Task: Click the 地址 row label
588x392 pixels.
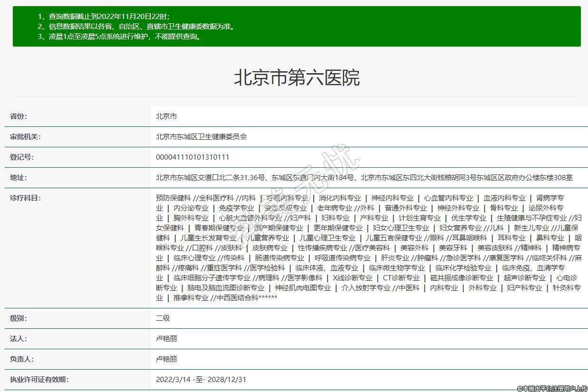Action: (19, 178)
